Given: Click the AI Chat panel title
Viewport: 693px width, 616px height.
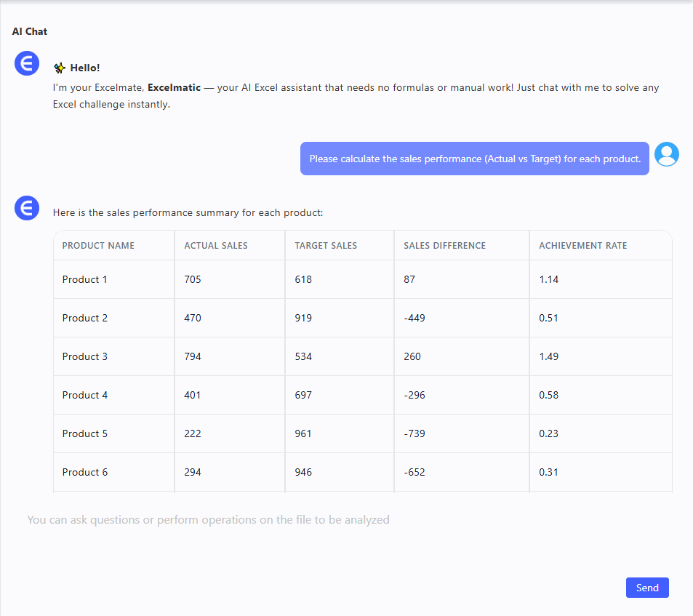Looking at the screenshot, I should pos(30,31).
